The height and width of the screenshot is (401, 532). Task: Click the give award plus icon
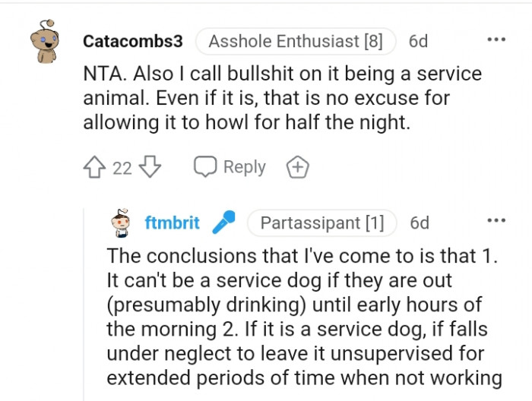(x=297, y=167)
